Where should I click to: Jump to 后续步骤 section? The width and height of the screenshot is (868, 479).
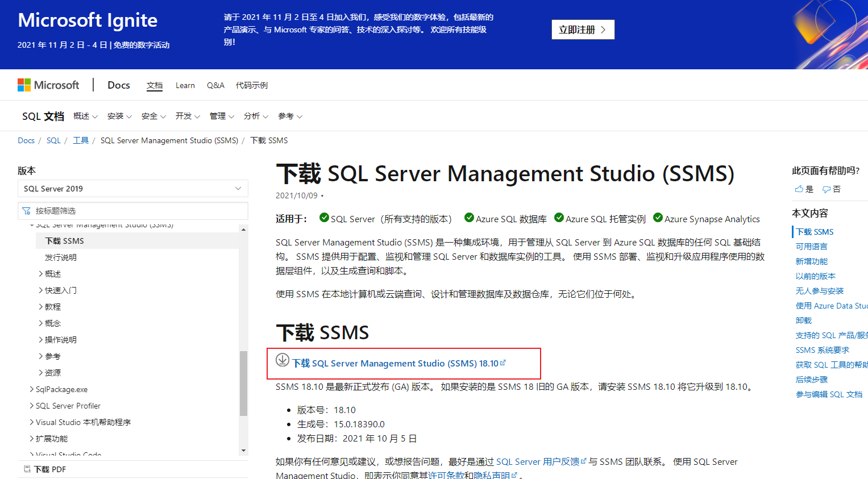(812, 380)
